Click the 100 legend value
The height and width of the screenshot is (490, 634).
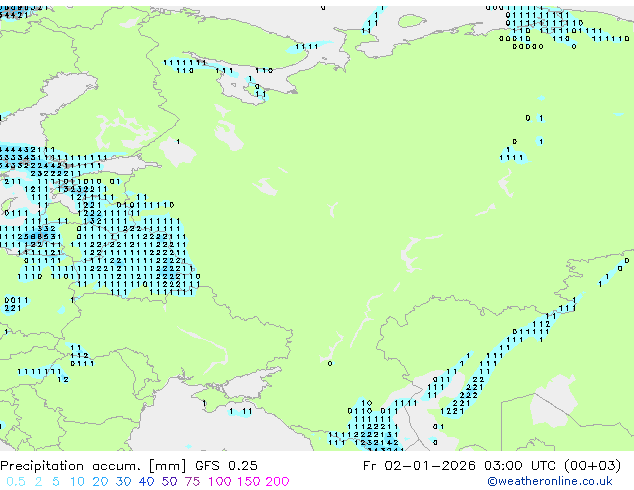220,482
